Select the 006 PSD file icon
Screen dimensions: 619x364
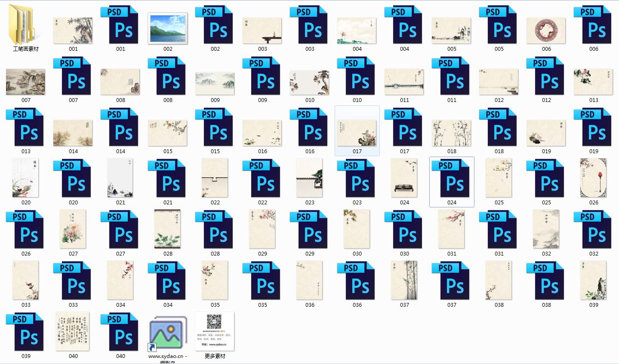pos(593,25)
